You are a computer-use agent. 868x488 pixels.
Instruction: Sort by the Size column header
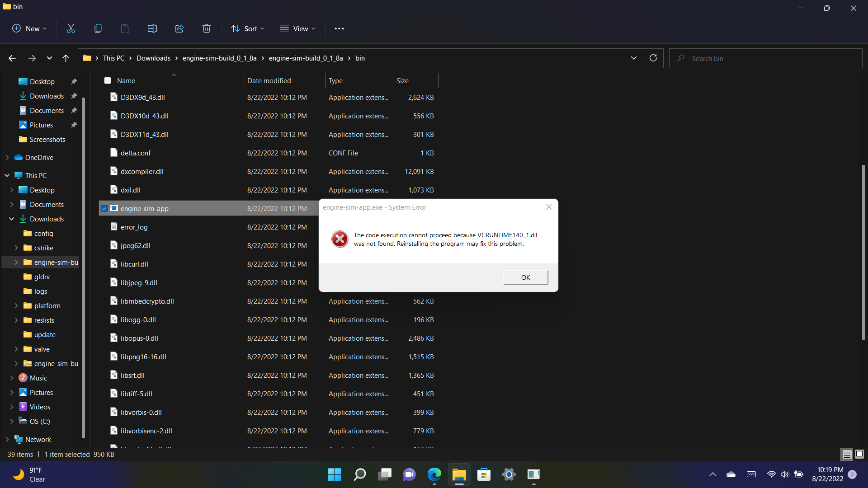click(415, 80)
